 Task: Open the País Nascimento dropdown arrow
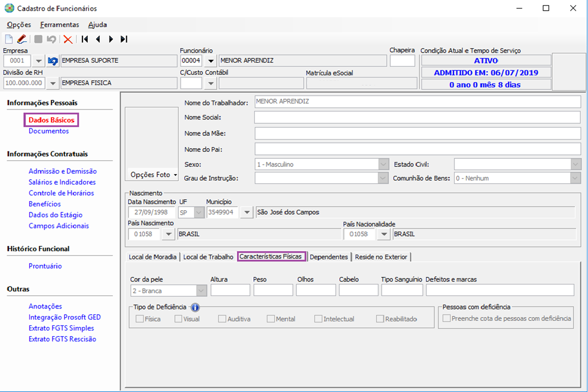click(x=169, y=234)
